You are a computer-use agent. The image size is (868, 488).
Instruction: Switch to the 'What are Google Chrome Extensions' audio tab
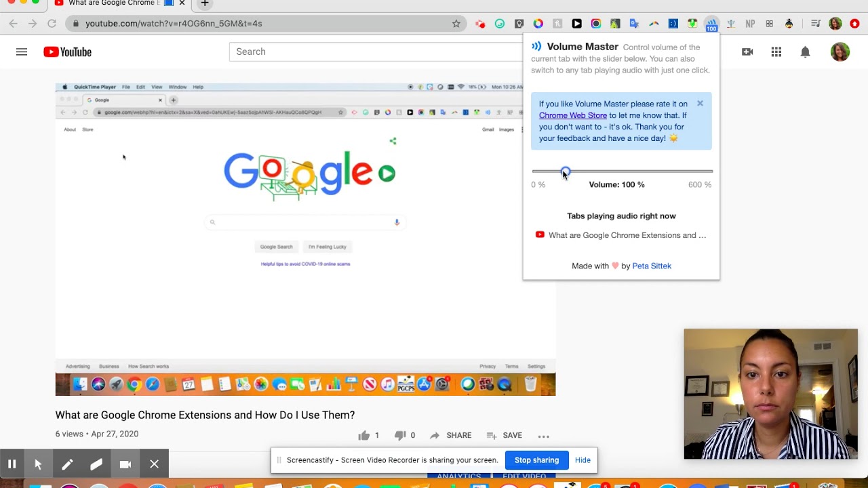coord(621,235)
